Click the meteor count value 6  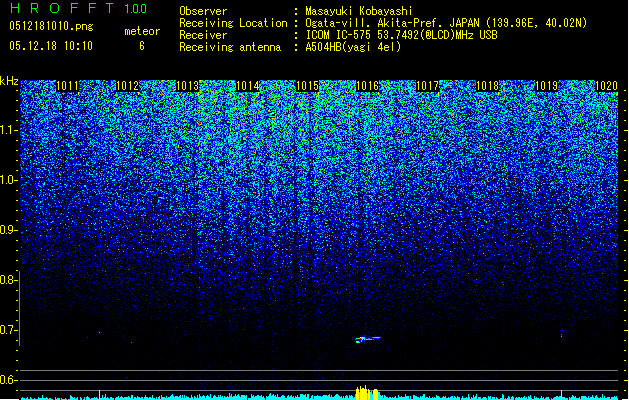tap(142, 46)
